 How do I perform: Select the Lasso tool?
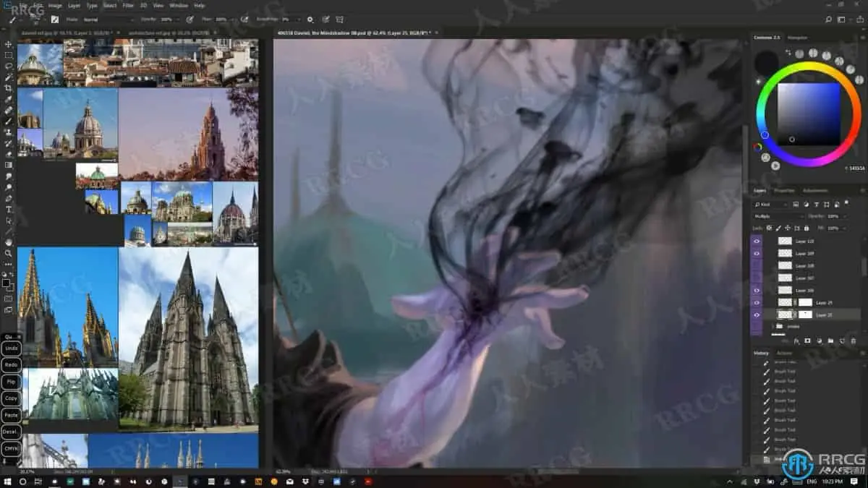point(9,66)
